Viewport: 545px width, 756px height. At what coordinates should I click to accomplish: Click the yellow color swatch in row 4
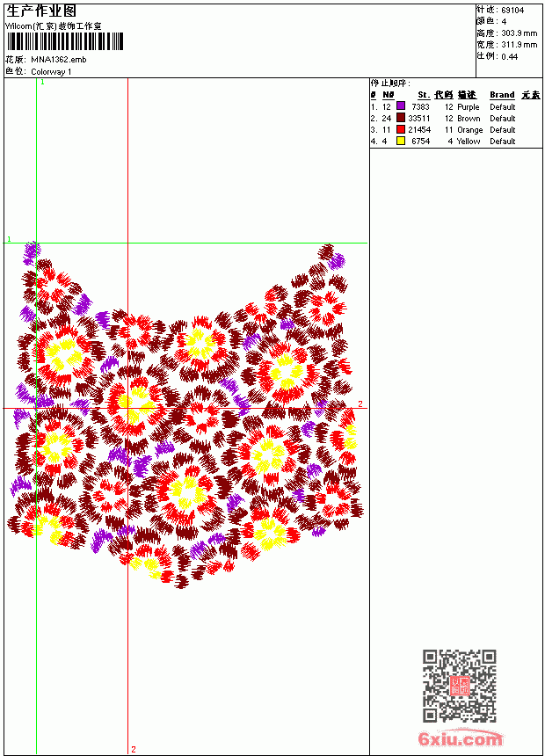click(x=400, y=141)
